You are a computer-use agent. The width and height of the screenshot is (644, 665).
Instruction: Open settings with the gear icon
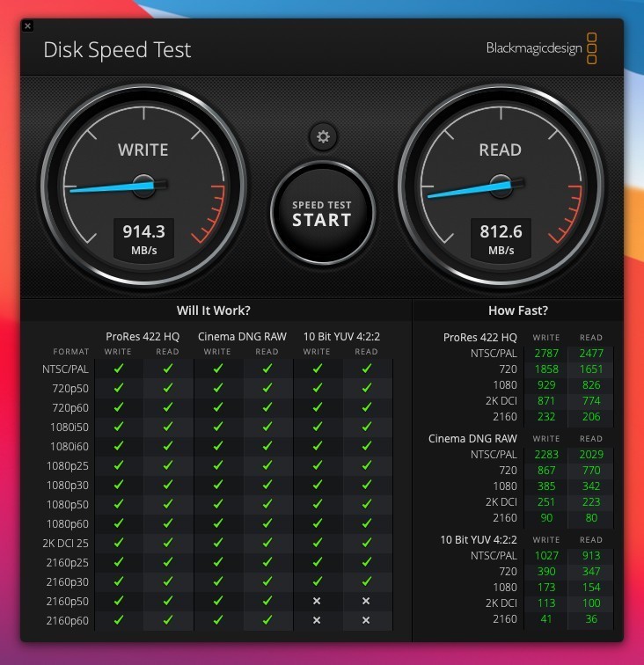pyautogui.click(x=323, y=136)
